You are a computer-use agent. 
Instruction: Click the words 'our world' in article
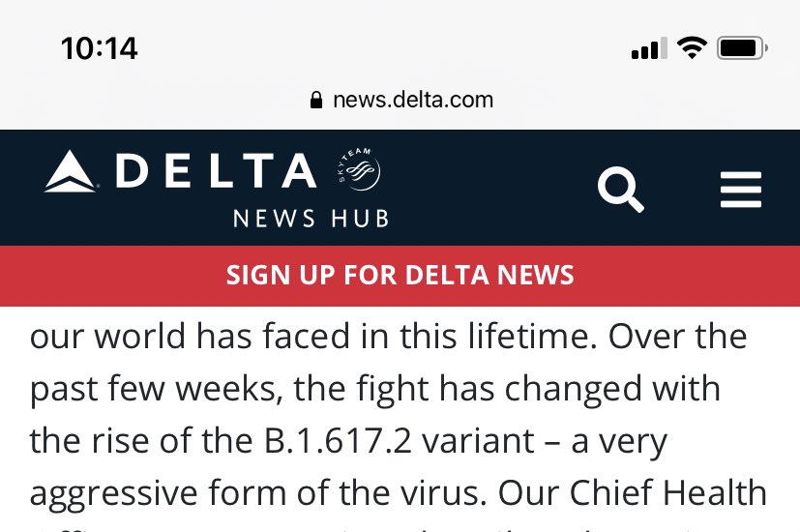105,337
